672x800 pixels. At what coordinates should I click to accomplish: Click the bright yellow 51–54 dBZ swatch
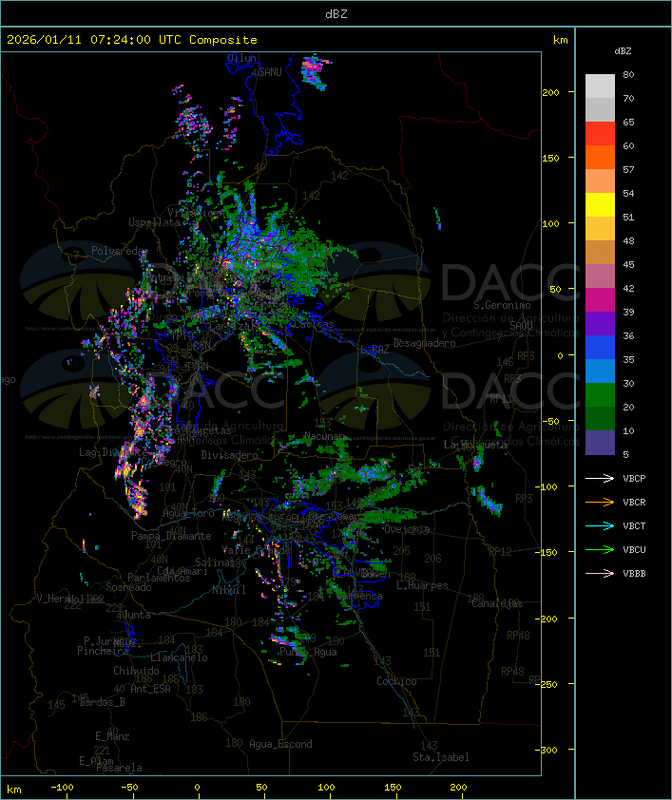(x=600, y=204)
